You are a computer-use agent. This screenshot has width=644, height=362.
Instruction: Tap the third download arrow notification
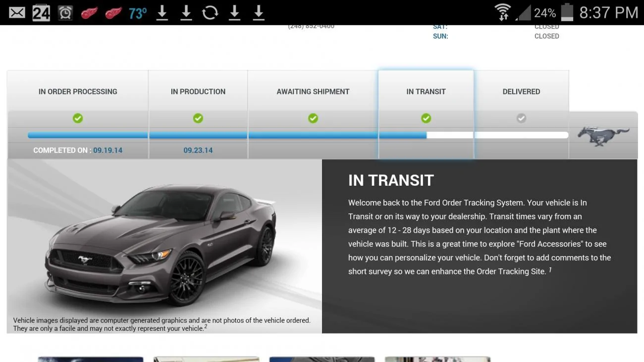[x=234, y=12]
